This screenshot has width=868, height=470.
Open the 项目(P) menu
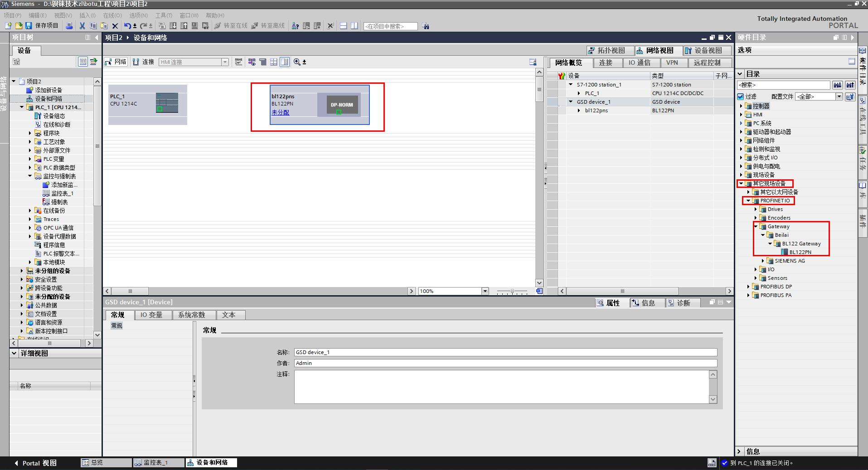[x=13, y=15]
